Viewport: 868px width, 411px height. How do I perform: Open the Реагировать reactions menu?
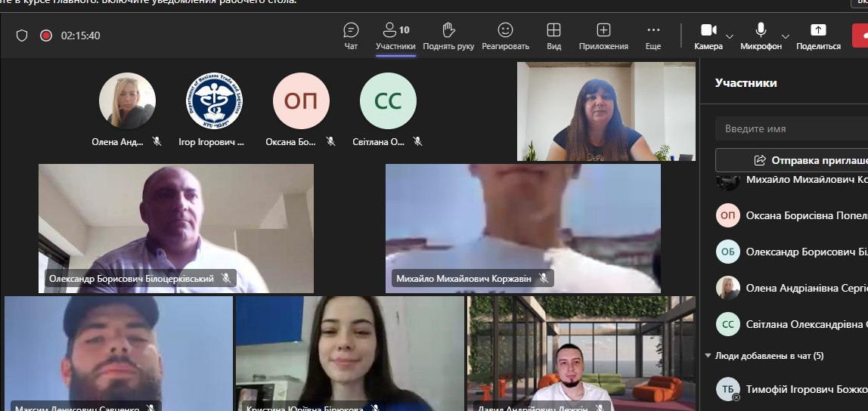tap(505, 36)
